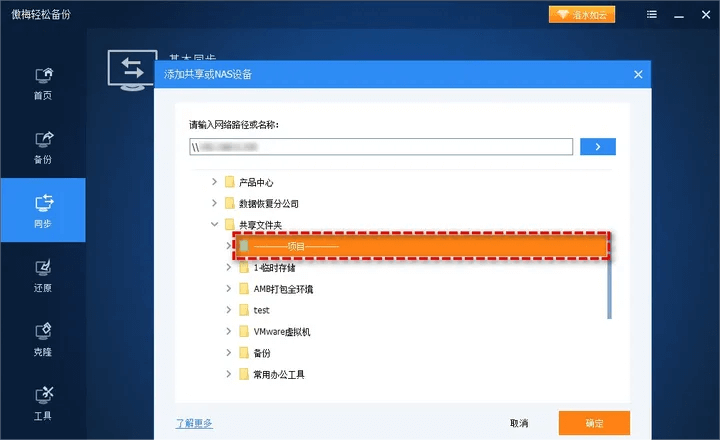Expand the 产品中心 folder
Viewport: 720px width, 440px height.
click(214, 182)
